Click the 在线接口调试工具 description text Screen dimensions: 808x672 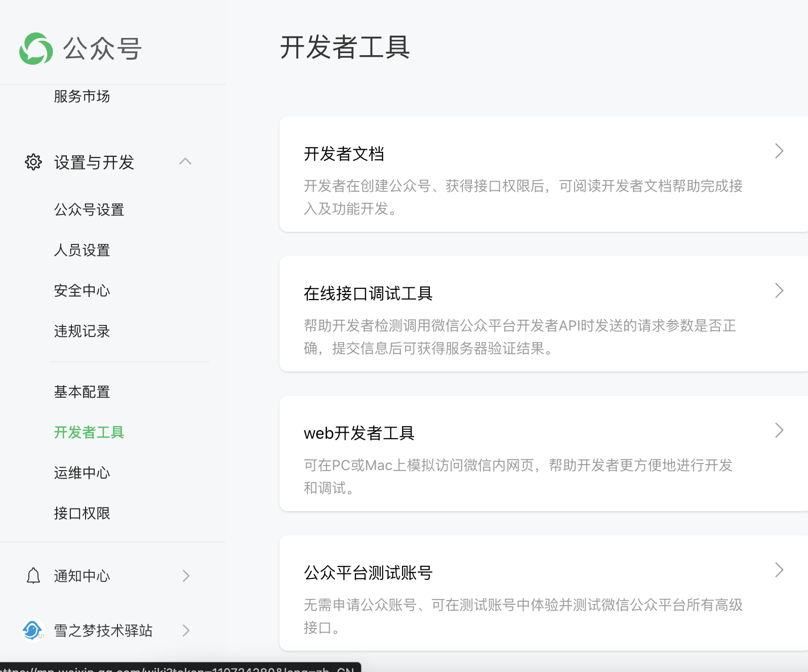(x=520, y=337)
